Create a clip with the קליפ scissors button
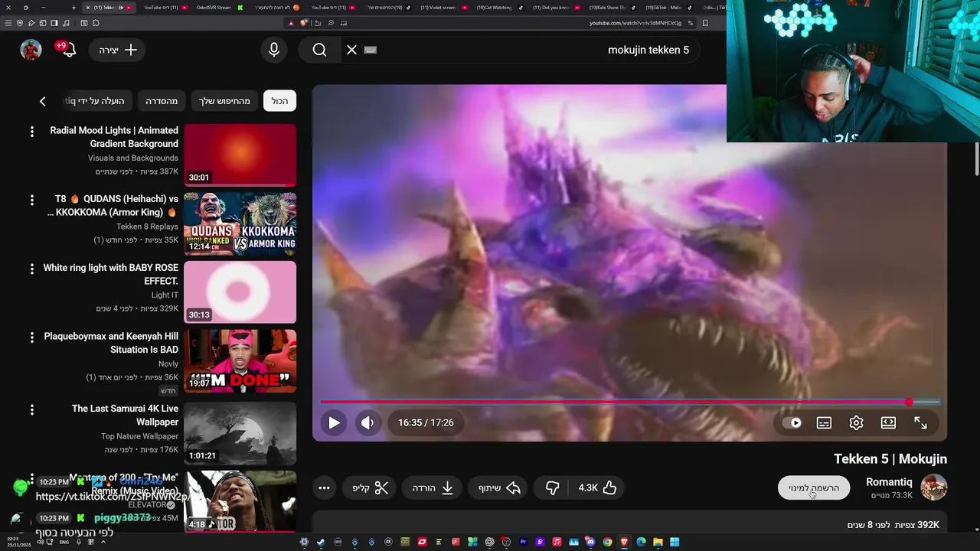980x551 pixels. coord(371,487)
